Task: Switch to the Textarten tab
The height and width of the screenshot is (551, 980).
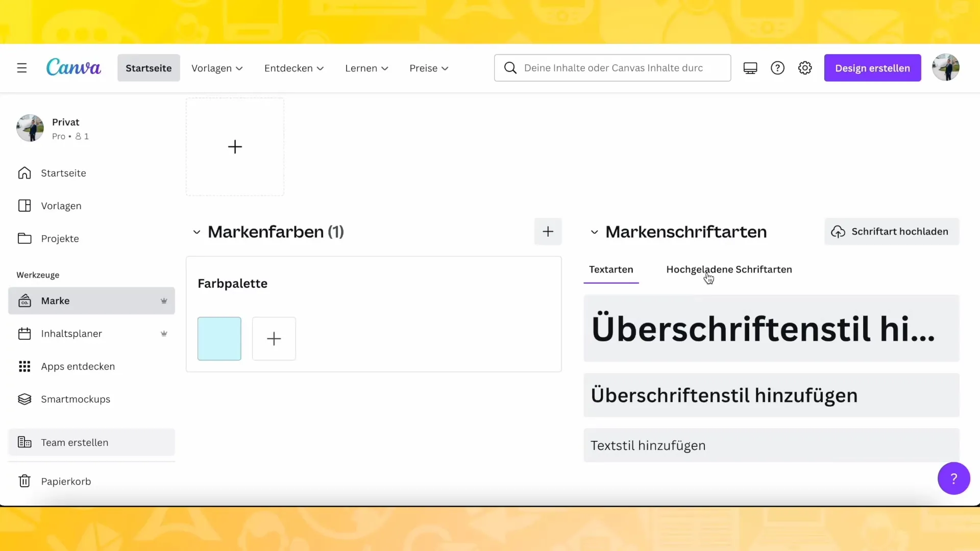Action: 611,269
